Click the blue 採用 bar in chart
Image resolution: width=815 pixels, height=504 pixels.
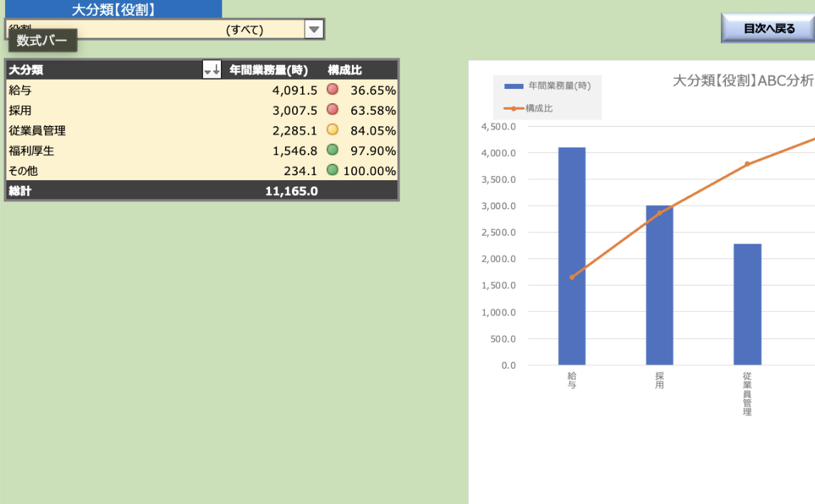(659, 285)
